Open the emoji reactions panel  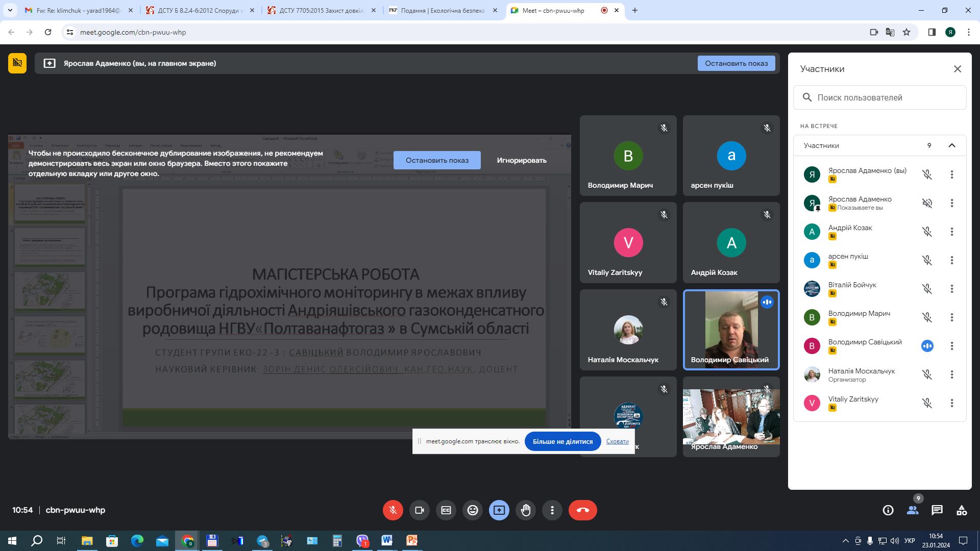(472, 510)
